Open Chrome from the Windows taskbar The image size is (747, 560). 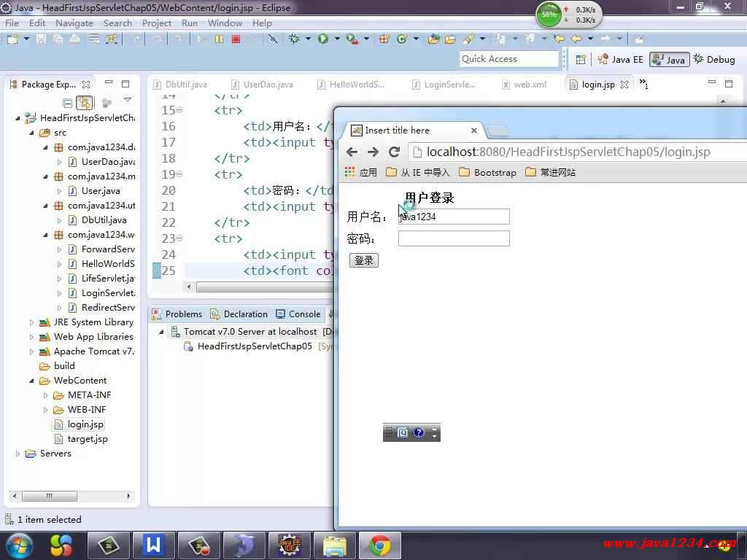point(379,545)
